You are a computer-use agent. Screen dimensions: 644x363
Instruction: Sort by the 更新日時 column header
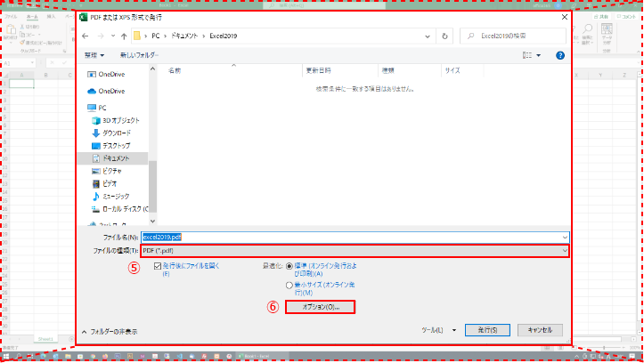(x=340, y=70)
